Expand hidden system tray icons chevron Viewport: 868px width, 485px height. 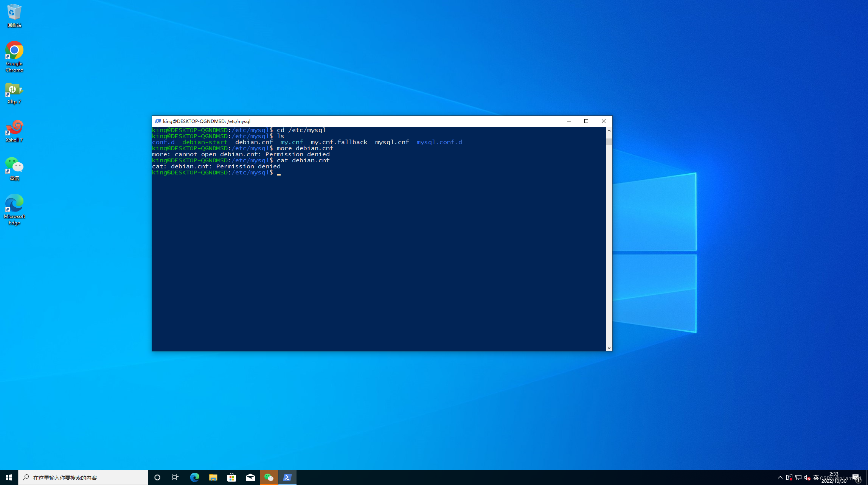[780, 477]
